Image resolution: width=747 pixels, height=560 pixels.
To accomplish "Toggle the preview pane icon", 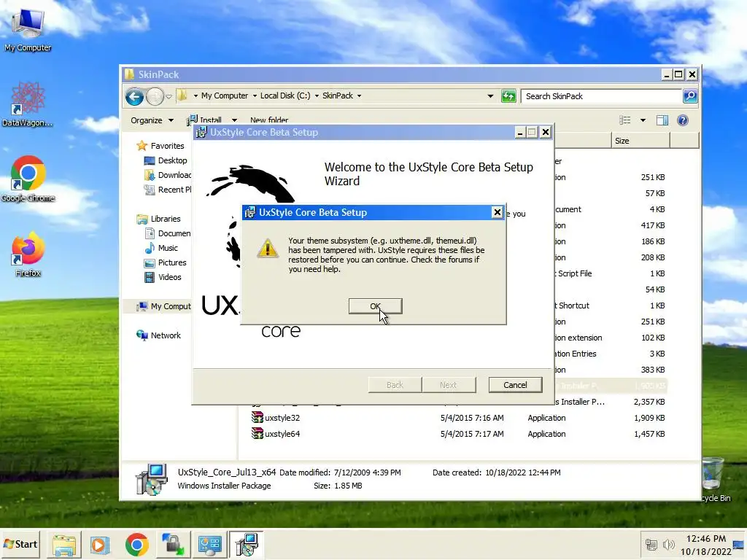I will click(x=662, y=120).
